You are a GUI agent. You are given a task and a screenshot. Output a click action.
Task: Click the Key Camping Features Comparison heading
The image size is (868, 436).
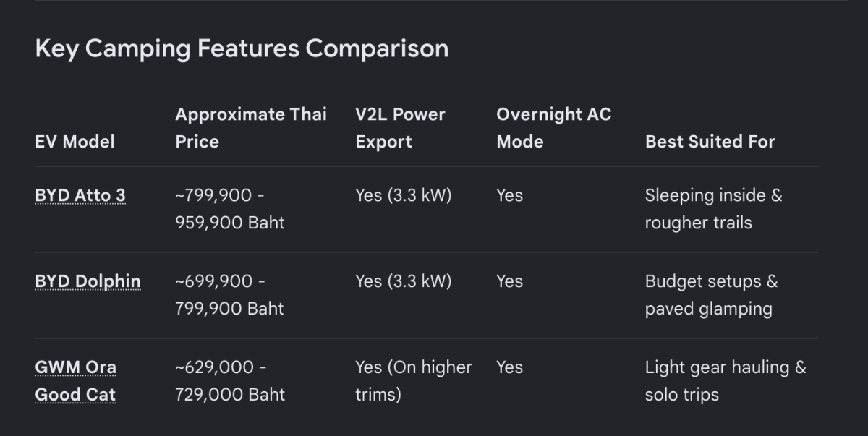[242, 48]
